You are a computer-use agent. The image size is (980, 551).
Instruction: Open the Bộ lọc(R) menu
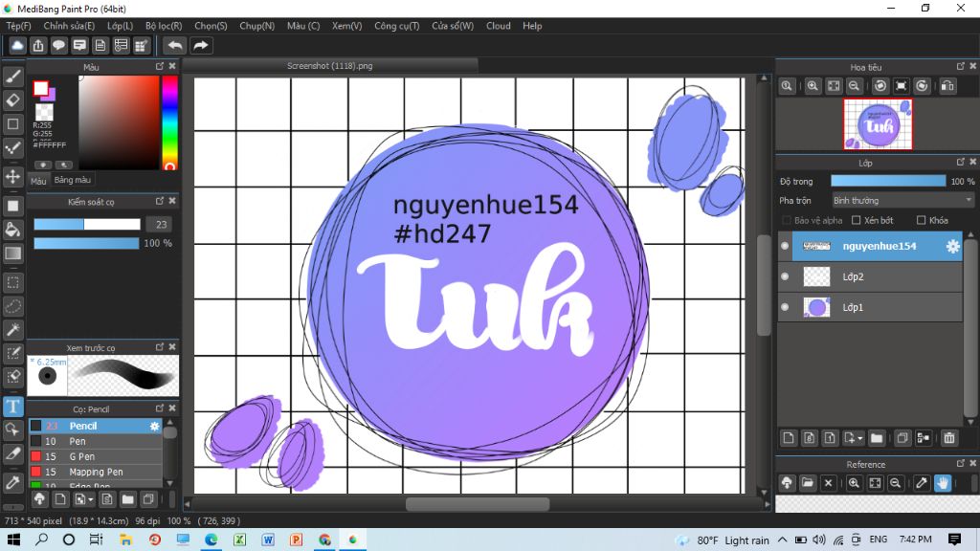[x=164, y=26]
